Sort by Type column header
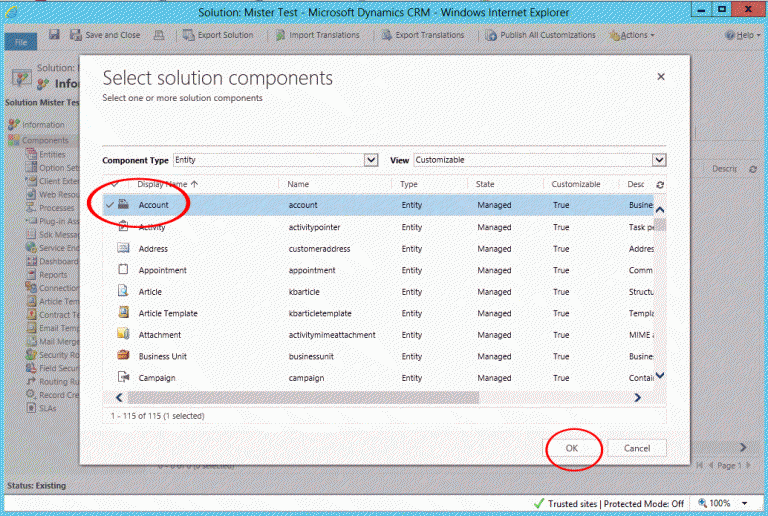Screen dimensions: 768x516 pyautogui.click(x=408, y=184)
